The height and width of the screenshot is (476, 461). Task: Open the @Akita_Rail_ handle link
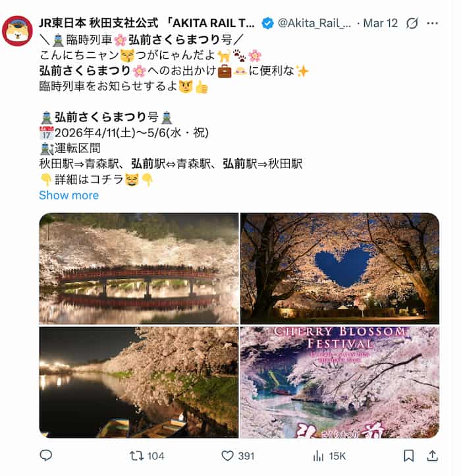point(314,23)
